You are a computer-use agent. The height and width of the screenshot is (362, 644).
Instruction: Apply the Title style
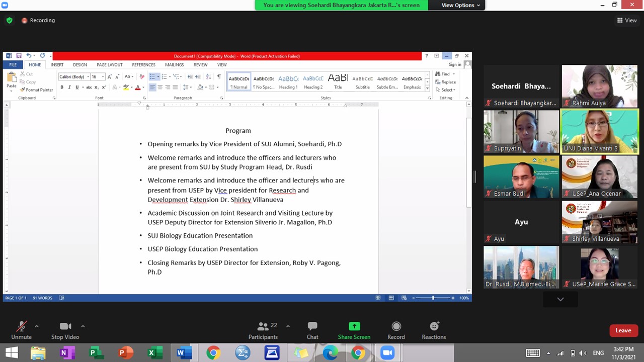click(x=338, y=82)
